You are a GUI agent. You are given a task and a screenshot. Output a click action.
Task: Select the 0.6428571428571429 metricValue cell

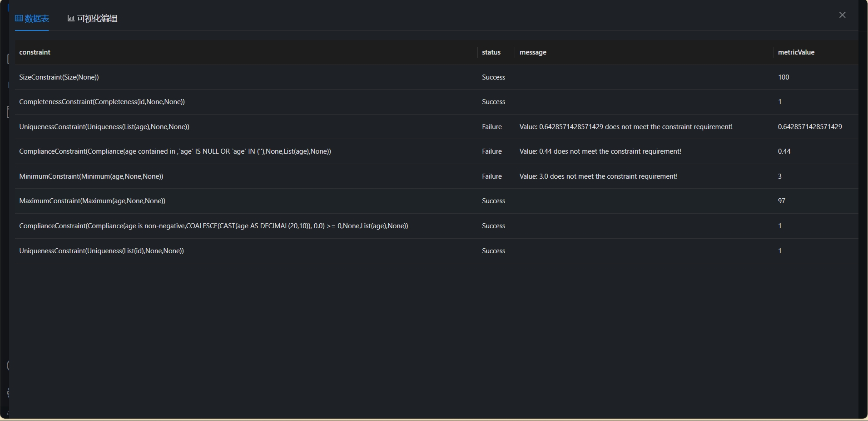[x=809, y=127]
